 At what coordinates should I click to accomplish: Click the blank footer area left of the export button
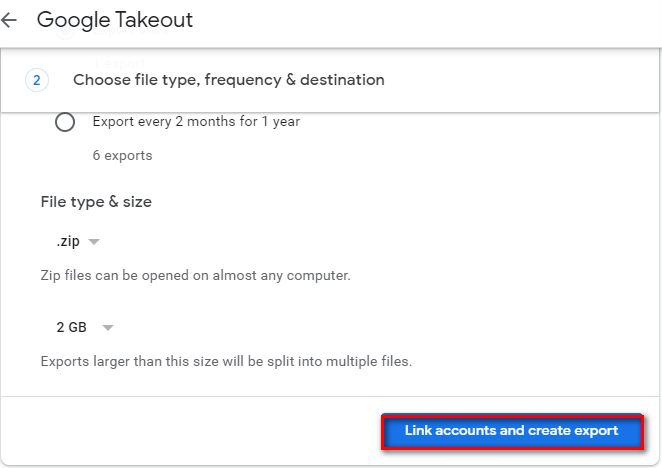pyautogui.click(x=190, y=431)
